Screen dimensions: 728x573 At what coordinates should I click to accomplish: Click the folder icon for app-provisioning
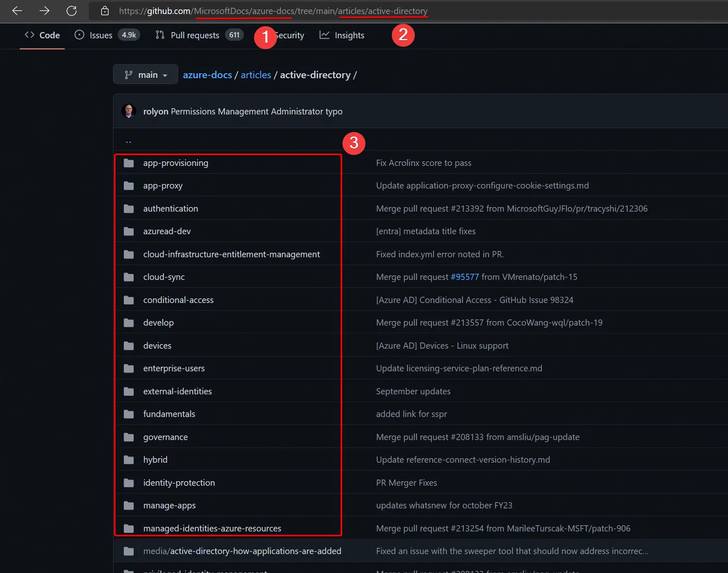click(x=128, y=163)
